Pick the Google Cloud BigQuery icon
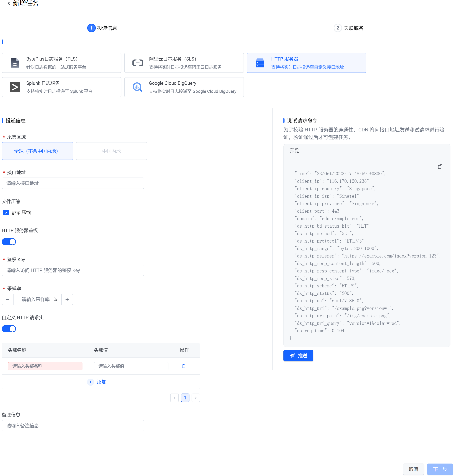The height and width of the screenshot is (476, 454). 137,87
